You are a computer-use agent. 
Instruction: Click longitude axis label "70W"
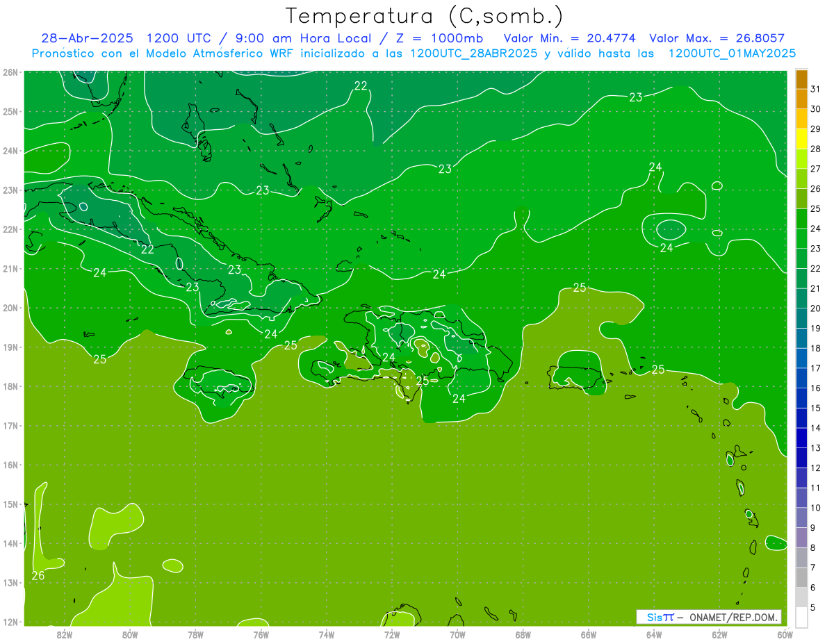[457, 634]
